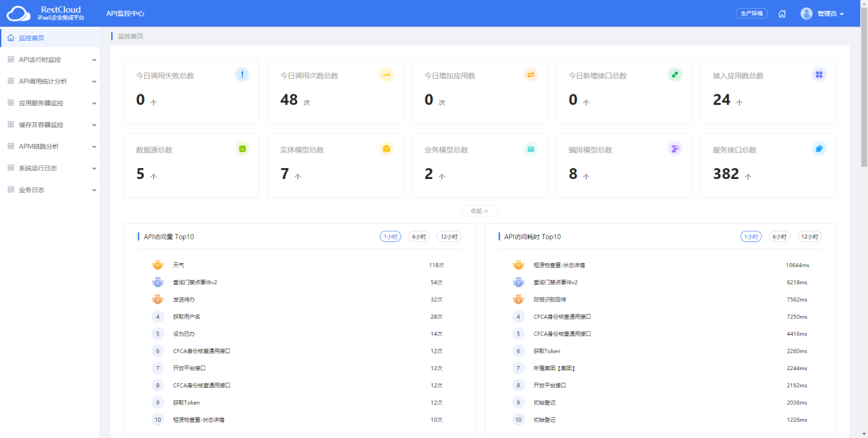The height and width of the screenshot is (438, 868).
Task: Select 6小时 in API访问量 Top10 panel
Action: point(418,237)
